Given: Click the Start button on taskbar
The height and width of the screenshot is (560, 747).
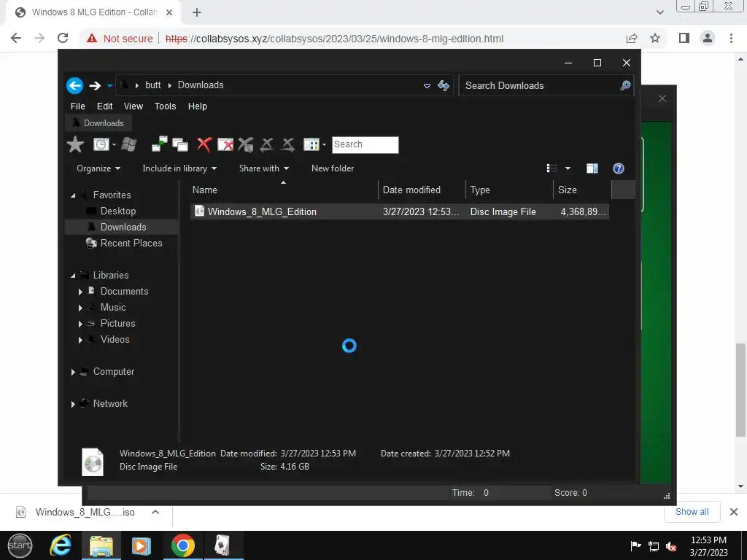Looking at the screenshot, I should pos(20,545).
